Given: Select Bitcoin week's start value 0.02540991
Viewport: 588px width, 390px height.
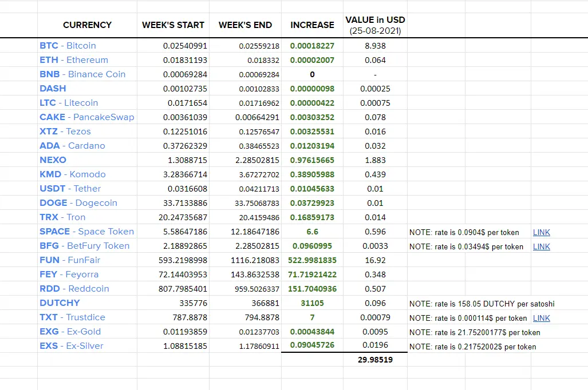Looking at the screenshot, I should (185, 46).
